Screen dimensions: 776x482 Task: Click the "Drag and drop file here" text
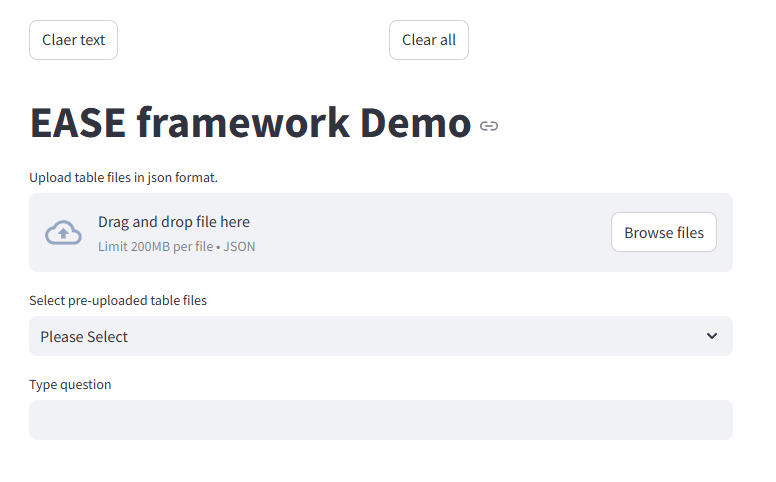point(174,222)
